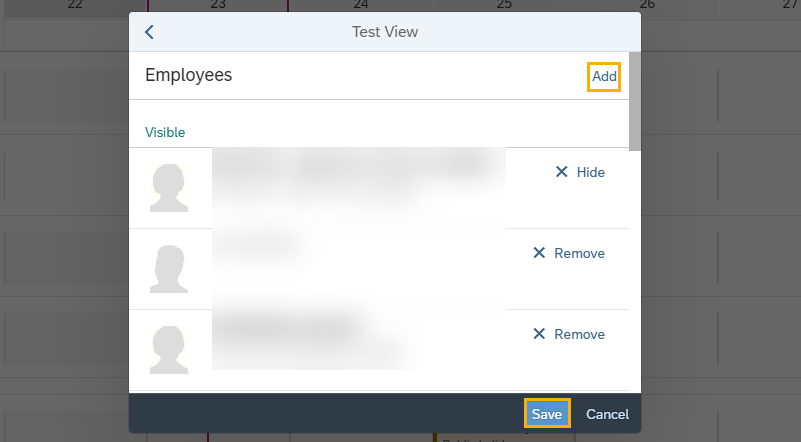Click Add to add employees
This screenshot has height=442, width=801.
tap(604, 76)
